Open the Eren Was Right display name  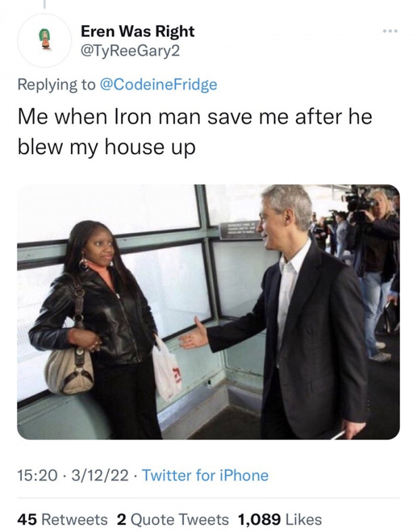point(138,32)
